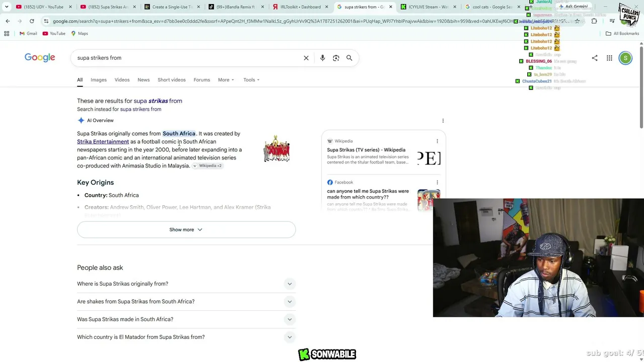Click the Wikipedia card thumbnail image
This screenshot has height=362, width=644.
click(x=429, y=158)
